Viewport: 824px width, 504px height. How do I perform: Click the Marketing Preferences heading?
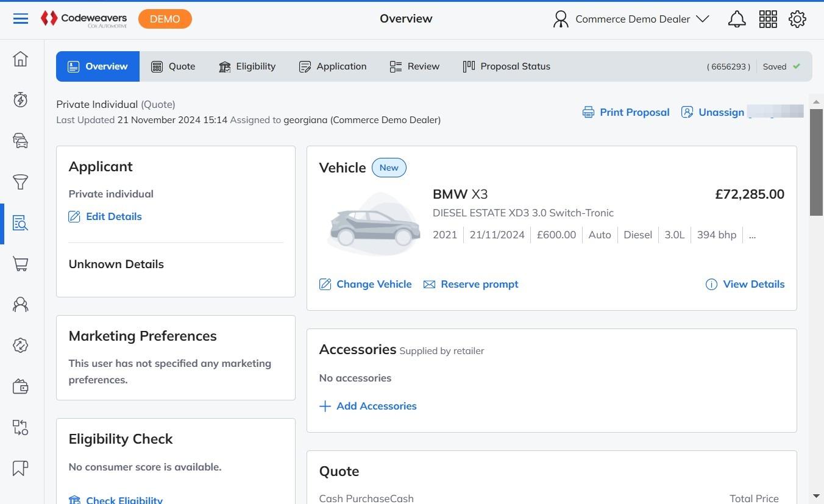[x=143, y=336]
